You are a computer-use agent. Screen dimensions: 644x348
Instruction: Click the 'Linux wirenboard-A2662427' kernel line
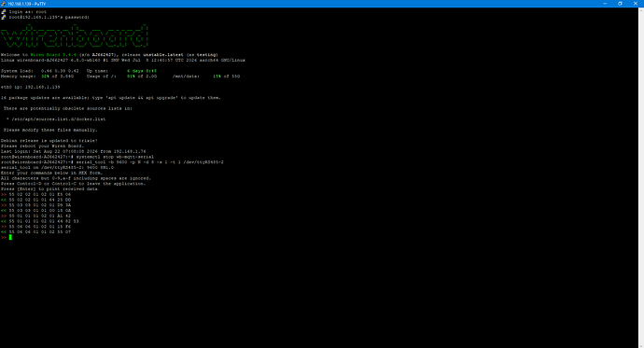tap(123, 60)
